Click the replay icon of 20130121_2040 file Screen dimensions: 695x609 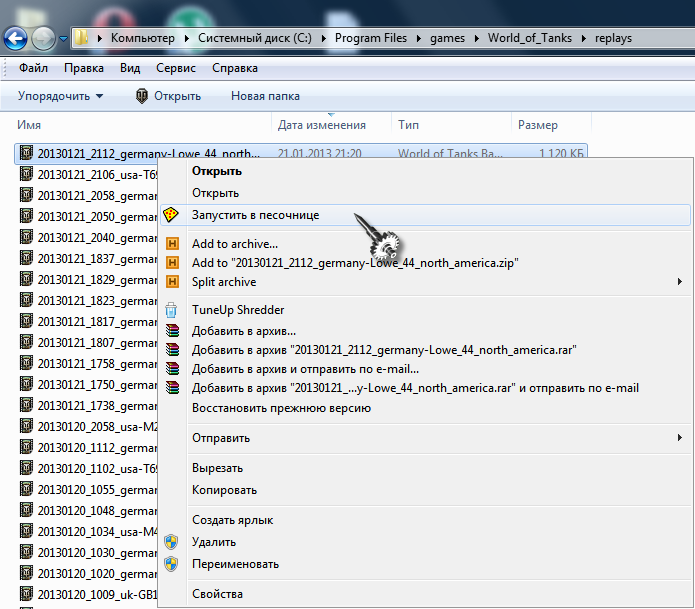click(27, 237)
